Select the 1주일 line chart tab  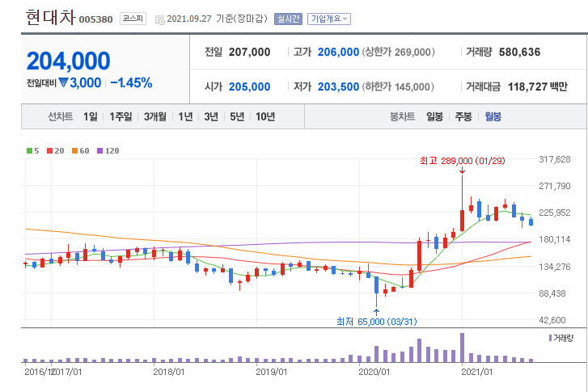click(x=121, y=116)
